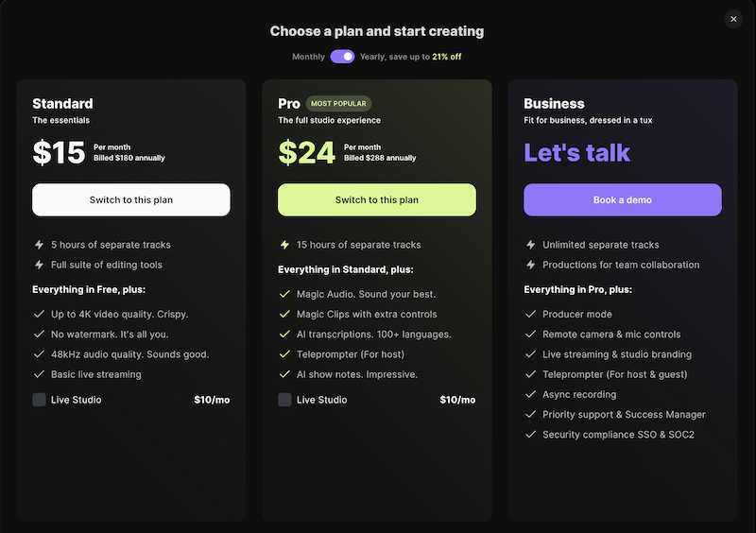Book a demo for Business plan
The image size is (756, 533).
pos(623,199)
